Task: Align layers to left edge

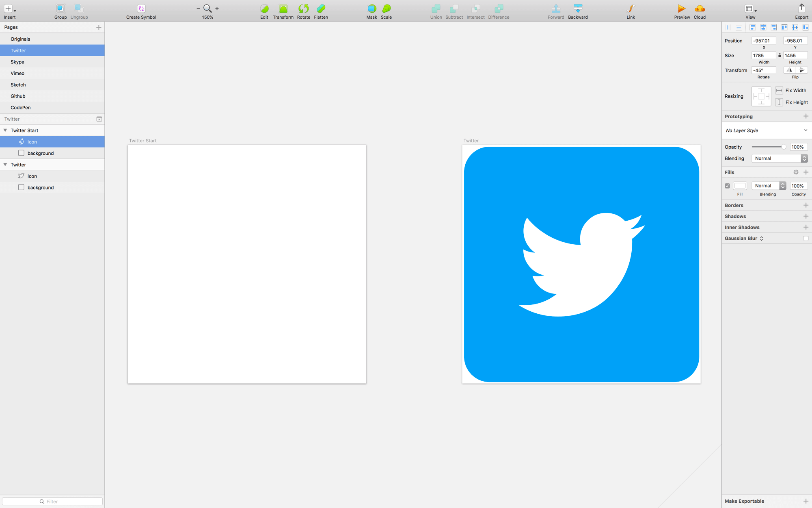Action: tap(752, 28)
